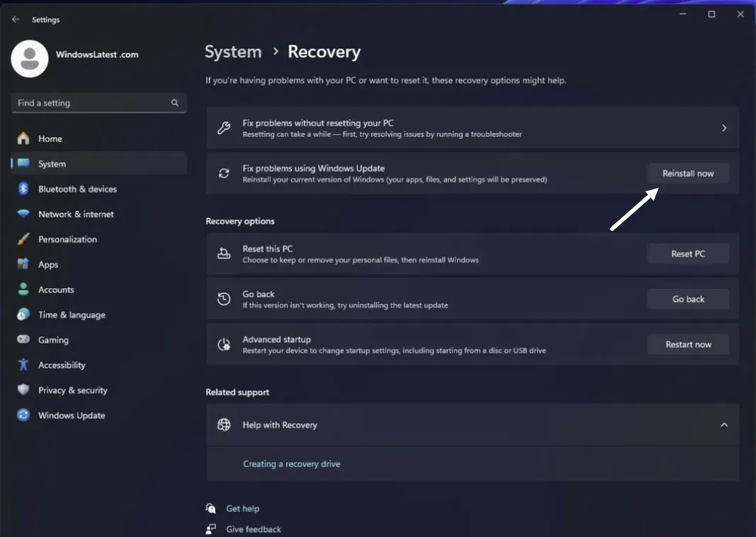756x537 pixels.
Task: Click the System monitor icon
Action: (x=23, y=163)
